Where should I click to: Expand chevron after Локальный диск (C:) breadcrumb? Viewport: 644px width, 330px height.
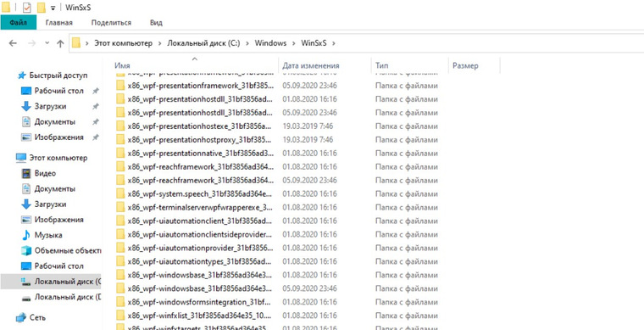tap(247, 43)
